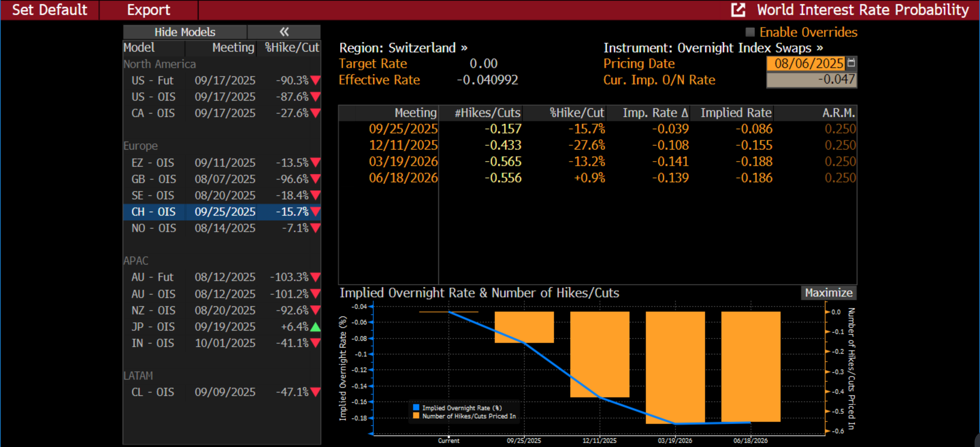This screenshot has height=447, width=980.
Task: Open Instrument: Overnight Index Swaps selector
Action: [x=713, y=48]
